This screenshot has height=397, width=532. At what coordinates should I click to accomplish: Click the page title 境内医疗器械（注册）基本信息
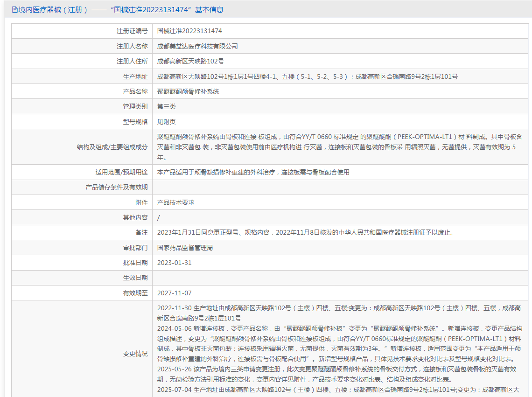click(x=121, y=10)
